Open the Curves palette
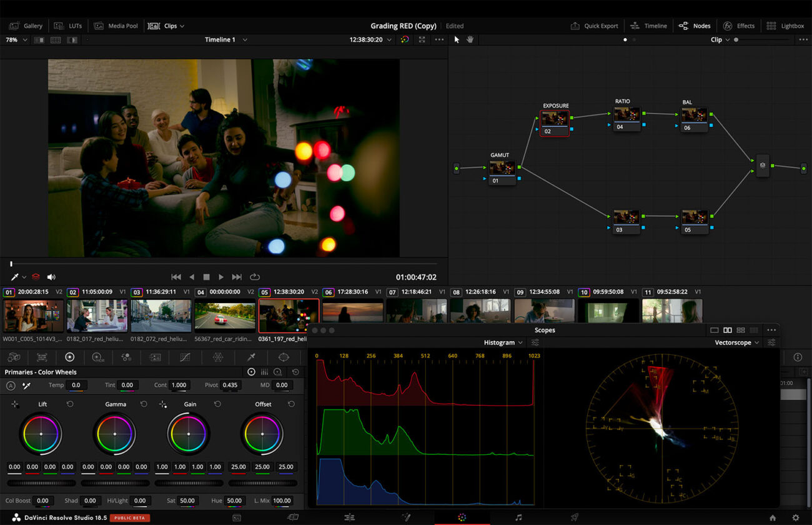The image size is (812, 525). (x=185, y=357)
